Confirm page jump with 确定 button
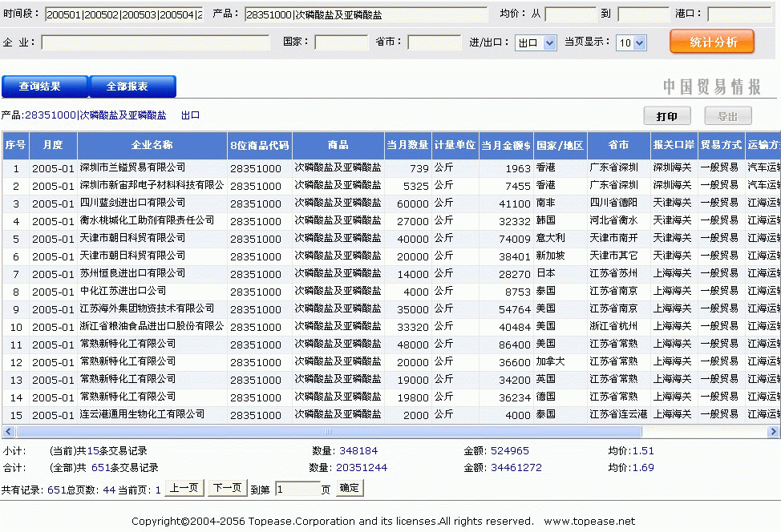 (350, 488)
